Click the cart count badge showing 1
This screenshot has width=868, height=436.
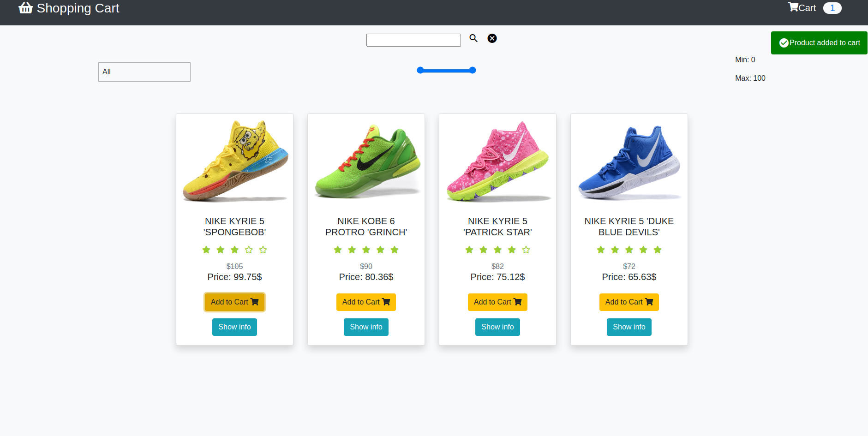click(x=832, y=8)
